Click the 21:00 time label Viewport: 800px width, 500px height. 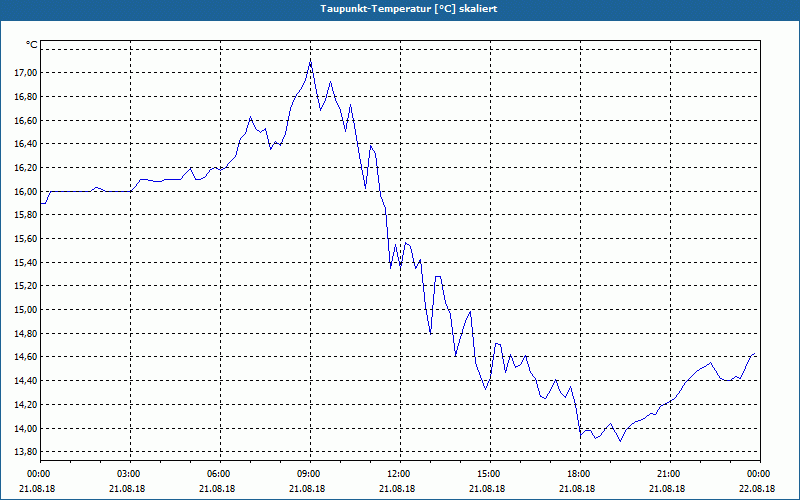point(670,474)
